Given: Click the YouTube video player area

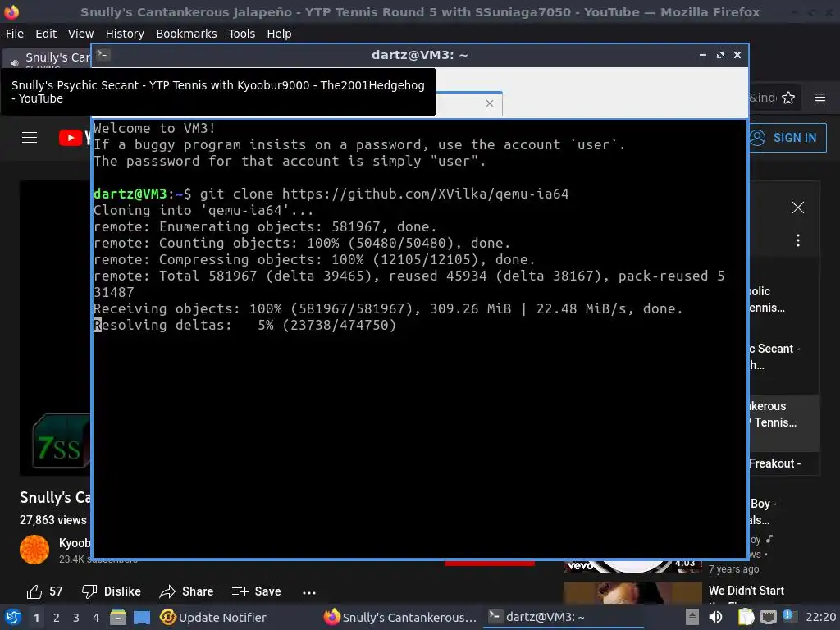Looking at the screenshot, I should click(56, 328).
